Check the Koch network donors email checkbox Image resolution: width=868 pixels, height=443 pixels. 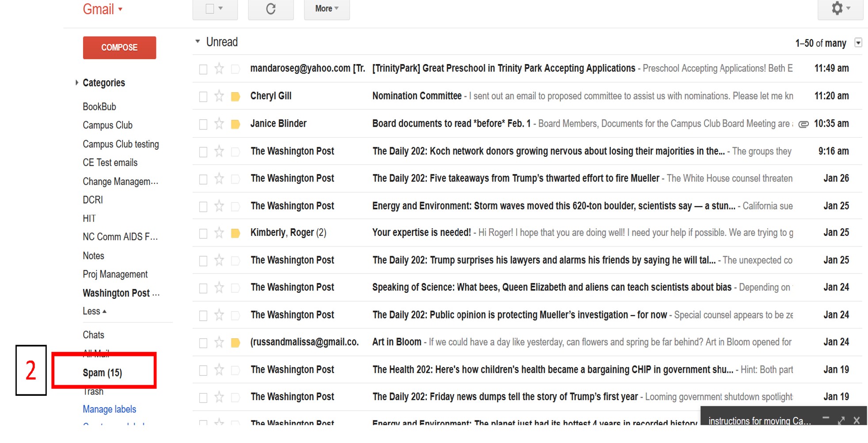click(203, 152)
